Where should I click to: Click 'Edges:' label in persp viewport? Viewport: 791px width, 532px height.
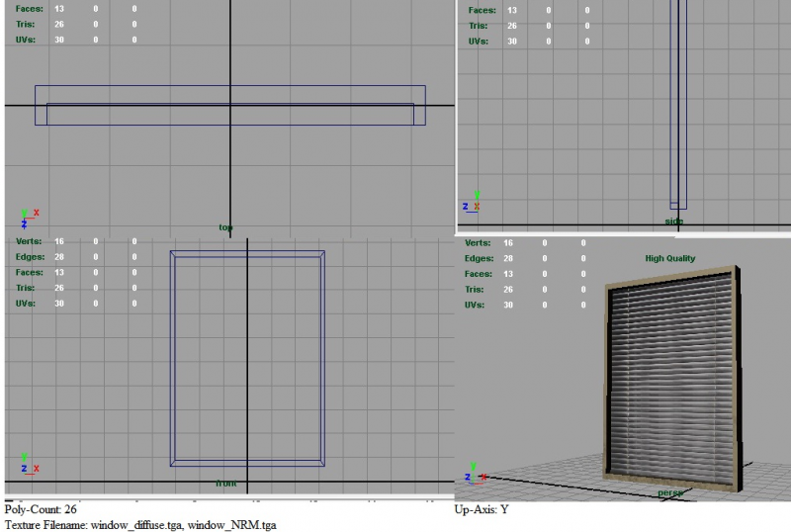pyautogui.click(x=479, y=258)
